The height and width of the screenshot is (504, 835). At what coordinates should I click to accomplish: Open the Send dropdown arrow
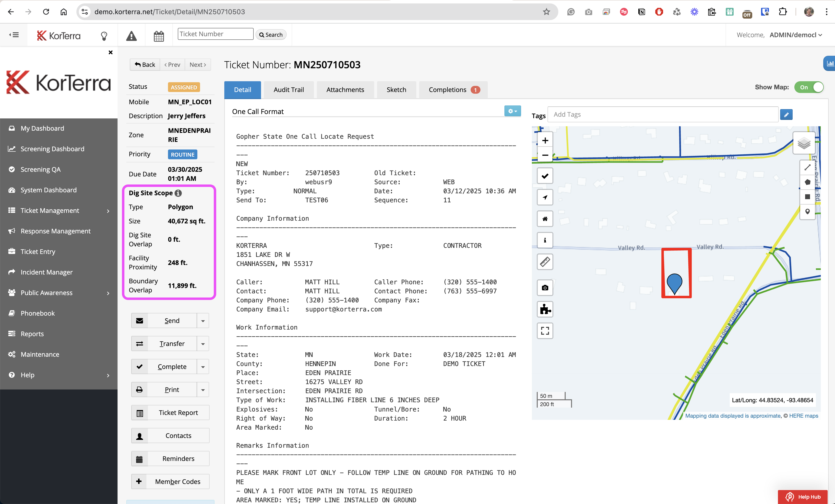point(203,321)
